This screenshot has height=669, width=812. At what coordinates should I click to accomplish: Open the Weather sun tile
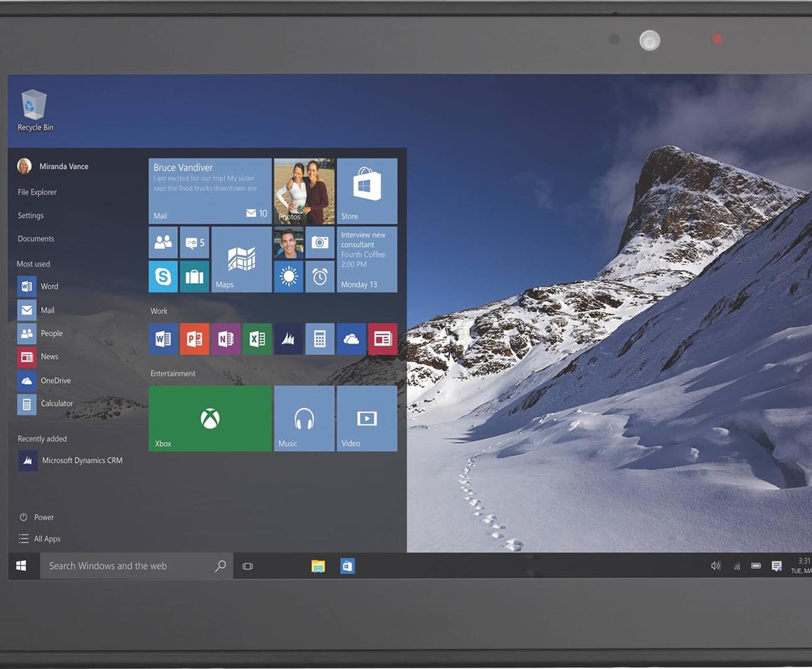click(x=289, y=276)
